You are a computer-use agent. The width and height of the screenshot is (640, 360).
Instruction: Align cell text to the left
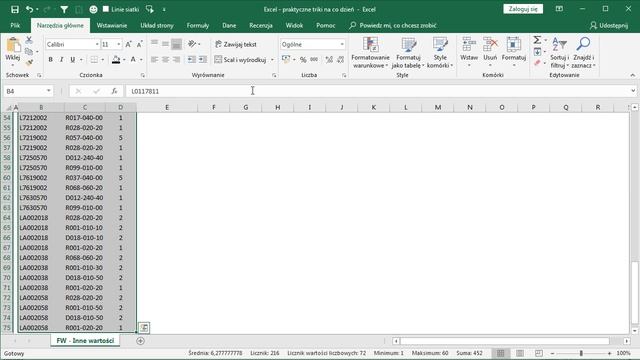[154, 60]
